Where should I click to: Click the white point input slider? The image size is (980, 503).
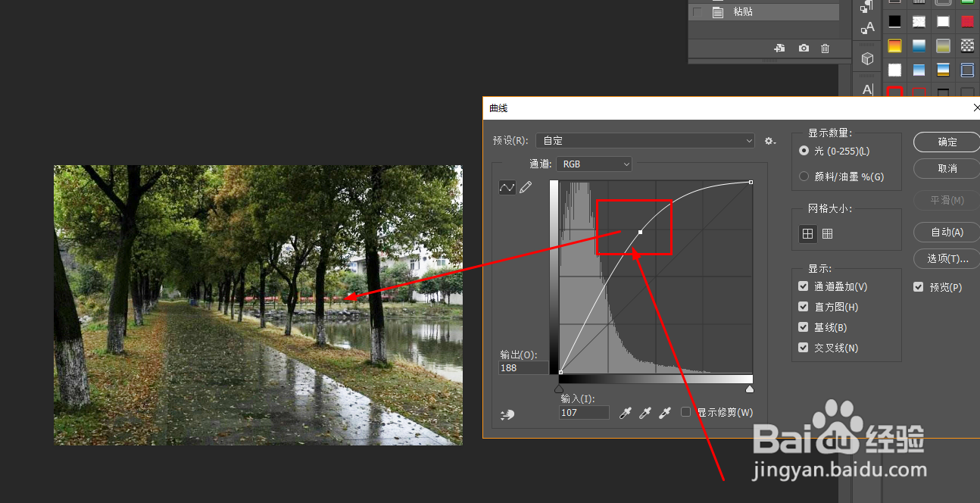[x=750, y=389]
